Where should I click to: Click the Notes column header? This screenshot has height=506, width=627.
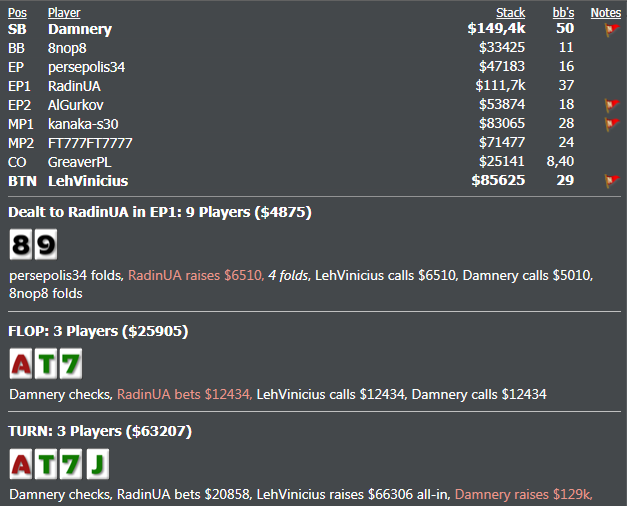tap(606, 13)
